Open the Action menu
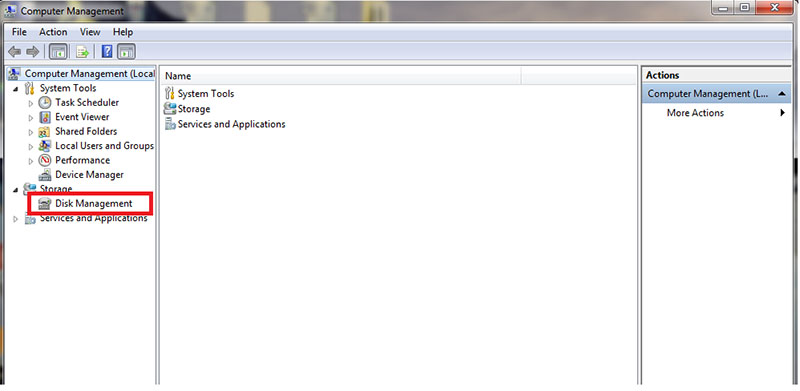This screenshot has width=800, height=391. (x=53, y=32)
